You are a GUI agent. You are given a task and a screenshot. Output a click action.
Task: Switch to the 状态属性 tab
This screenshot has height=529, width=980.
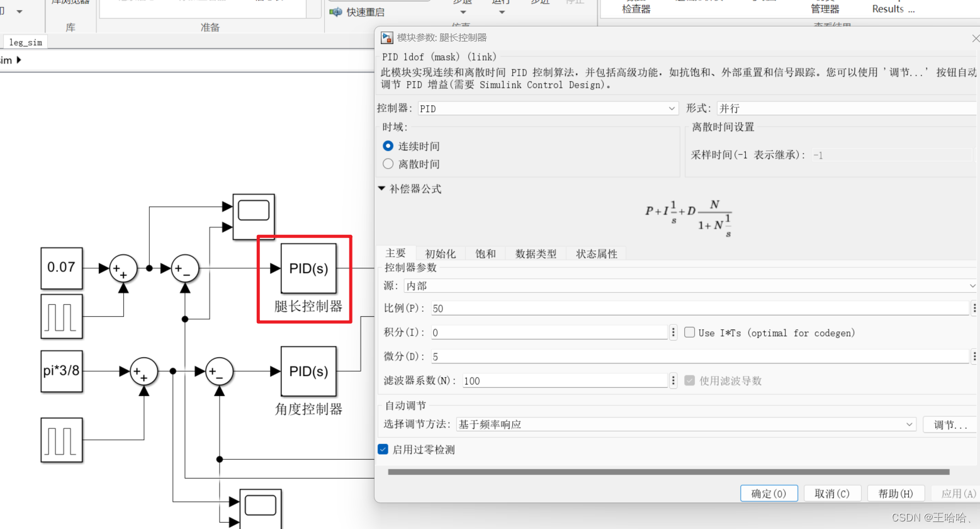tap(596, 254)
